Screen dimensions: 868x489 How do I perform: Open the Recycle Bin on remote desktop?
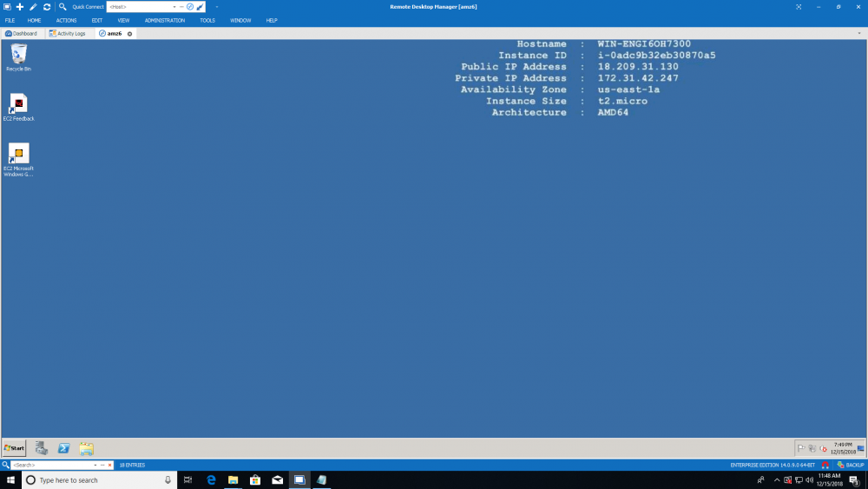(x=18, y=56)
